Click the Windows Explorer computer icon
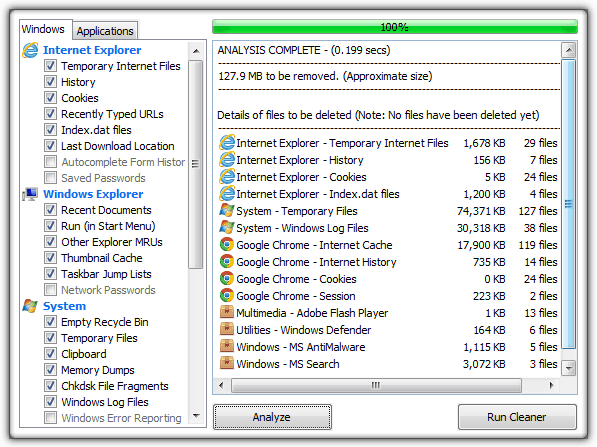 (x=30, y=194)
